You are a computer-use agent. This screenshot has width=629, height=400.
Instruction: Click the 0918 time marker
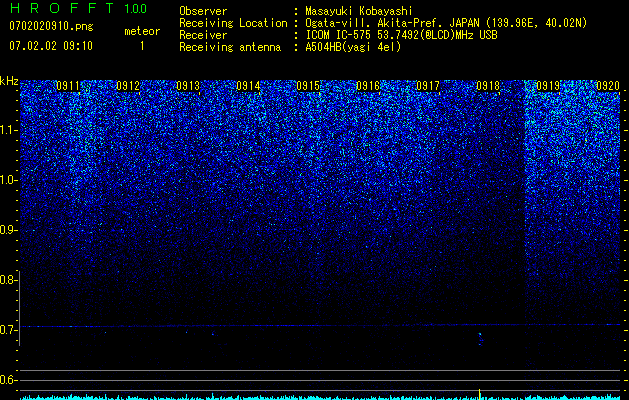[x=488, y=86]
